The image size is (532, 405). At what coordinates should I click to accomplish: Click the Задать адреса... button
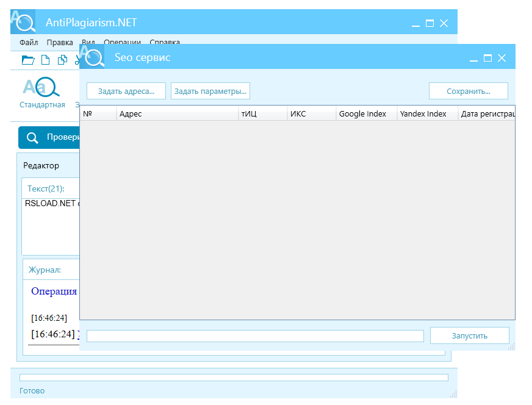tap(126, 91)
